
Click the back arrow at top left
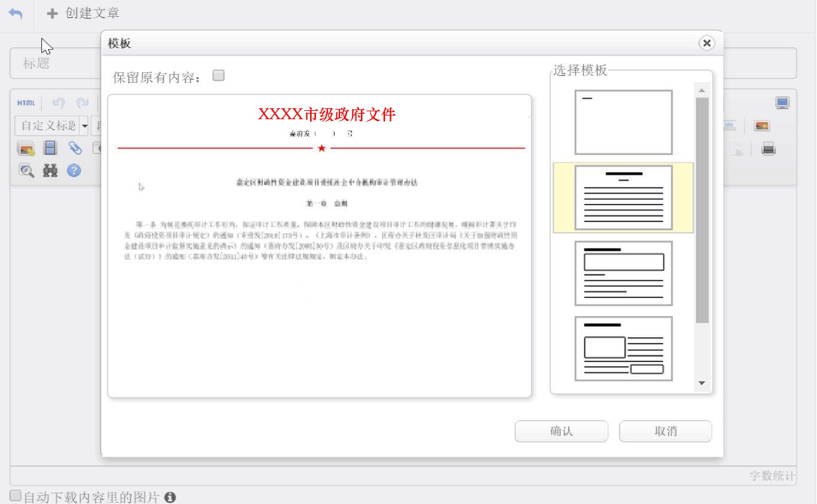[x=16, y=14]
